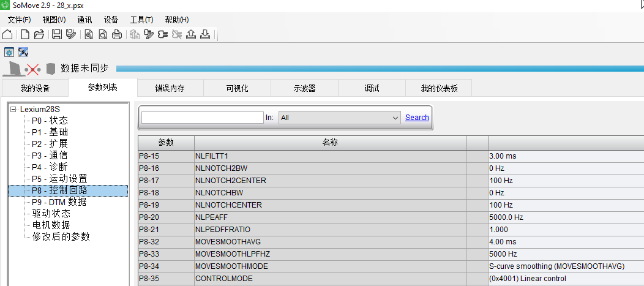Click the Search link
This screenshot has width=644, height=286.
(x=417, y=118)
